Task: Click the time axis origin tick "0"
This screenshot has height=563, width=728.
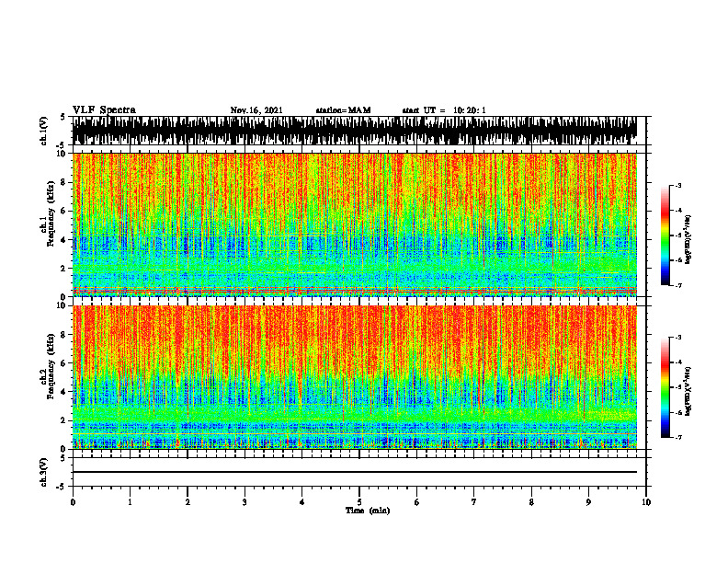Action: [x=73, y=502]
